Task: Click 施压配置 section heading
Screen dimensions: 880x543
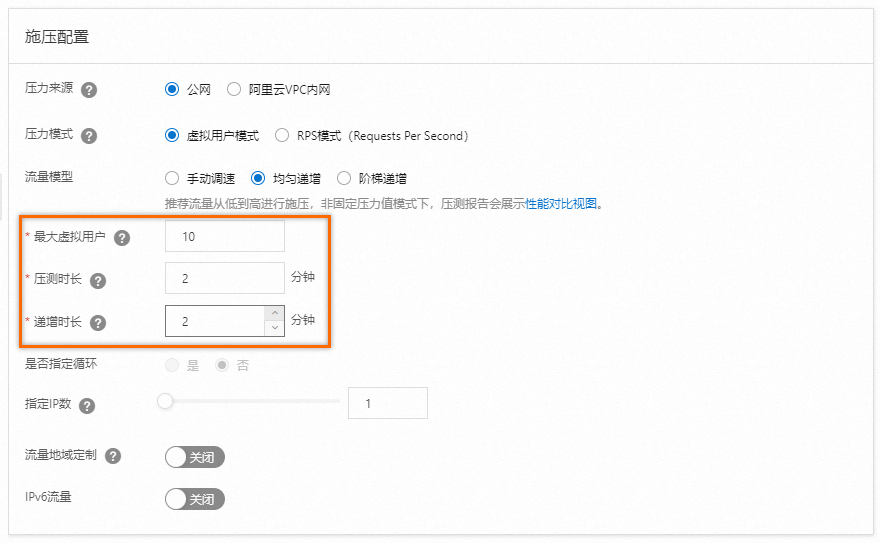Action: (57, 37)
